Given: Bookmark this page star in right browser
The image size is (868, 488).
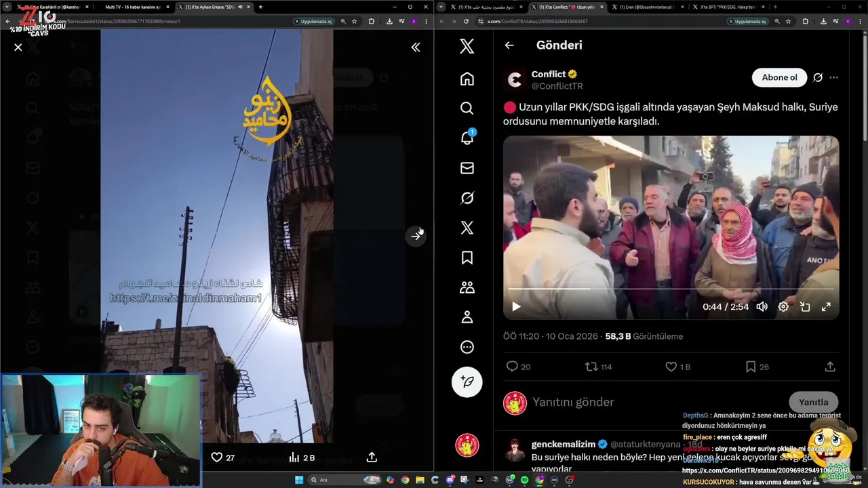Looking at the screenshot, I should click(x=788, y=21).
